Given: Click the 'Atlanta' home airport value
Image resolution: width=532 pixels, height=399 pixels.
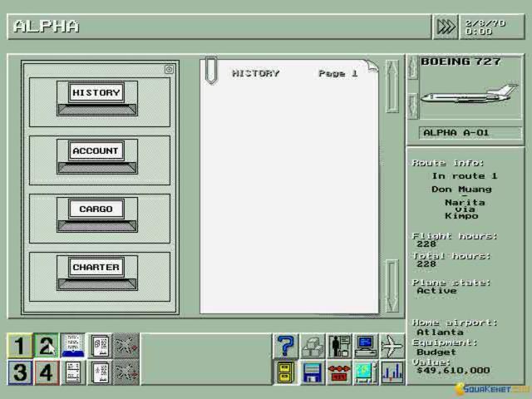Looking at the screenshot, I should [440, 332].
